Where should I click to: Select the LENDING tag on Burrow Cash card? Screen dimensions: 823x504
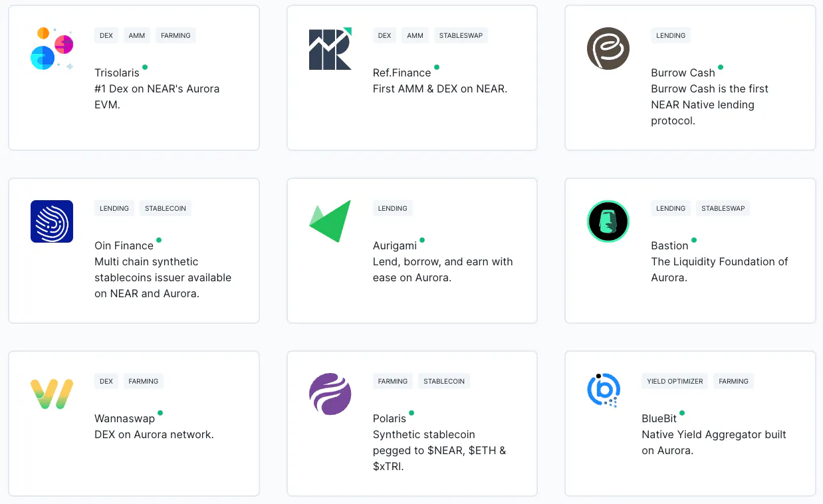pyautogui.click(x=671, y=35)
